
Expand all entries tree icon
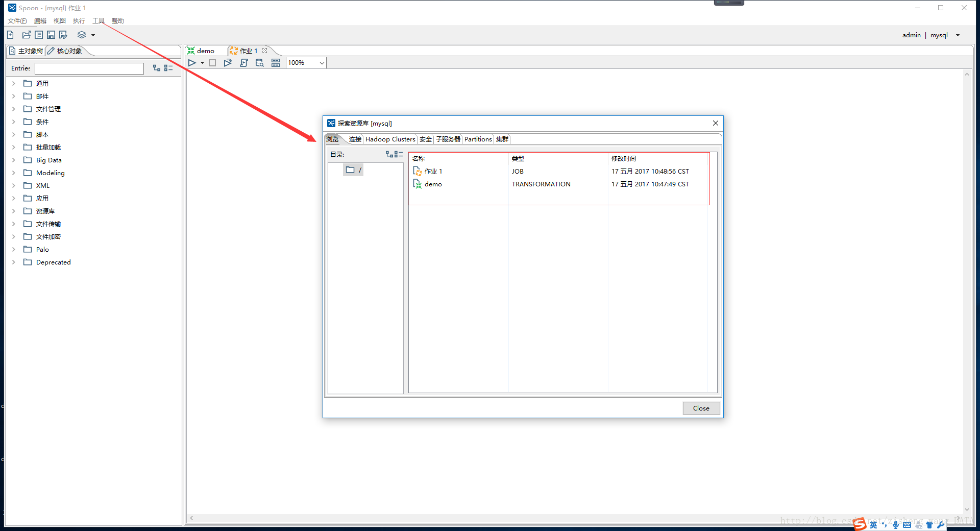click(x=157, y=68)
